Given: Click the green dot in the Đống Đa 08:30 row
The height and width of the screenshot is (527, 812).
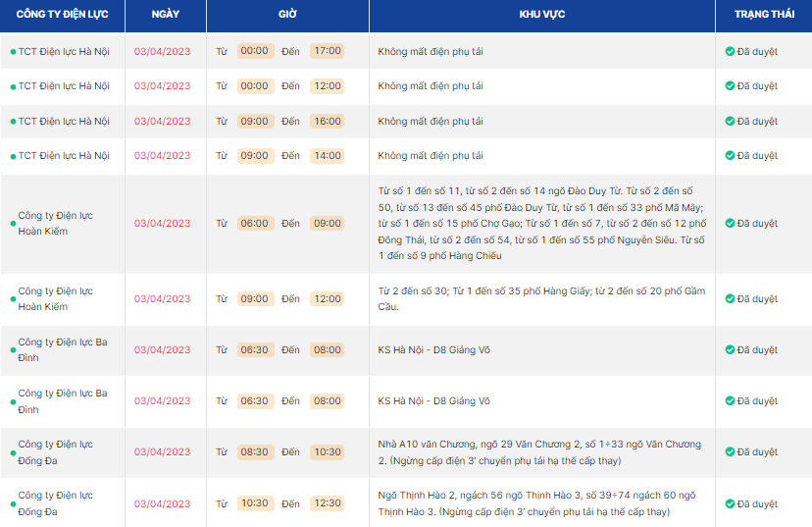Looking at the screenshot, I should coord(13,452).
